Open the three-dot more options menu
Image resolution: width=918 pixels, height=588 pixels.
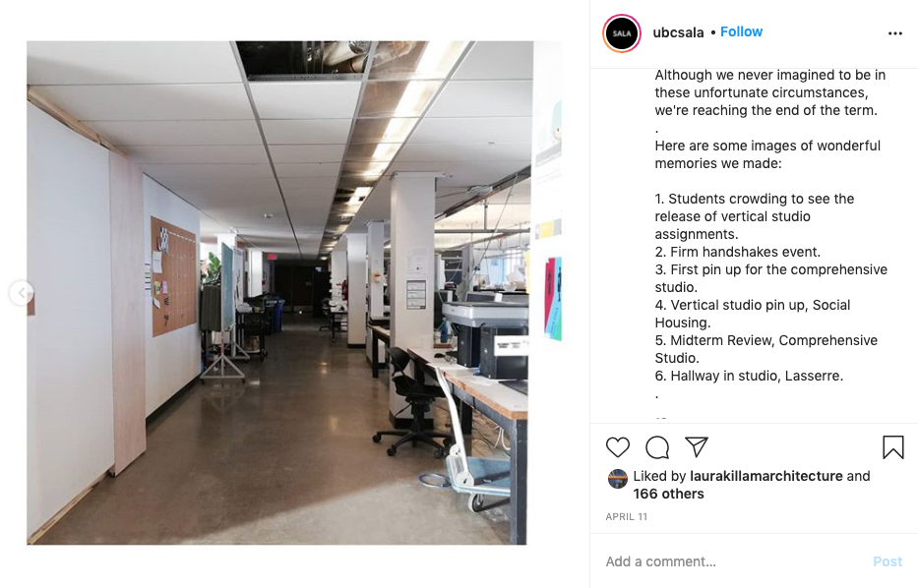click(895, 33)
